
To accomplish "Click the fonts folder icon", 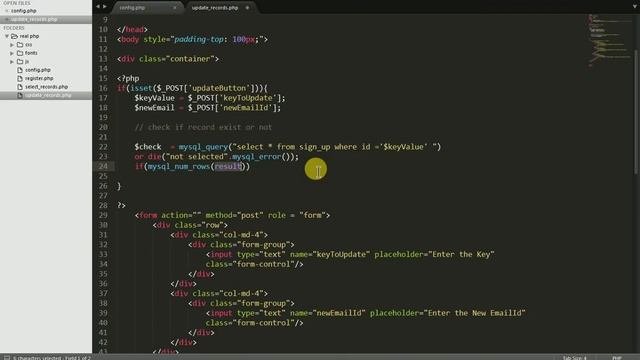I will (20, 53).
